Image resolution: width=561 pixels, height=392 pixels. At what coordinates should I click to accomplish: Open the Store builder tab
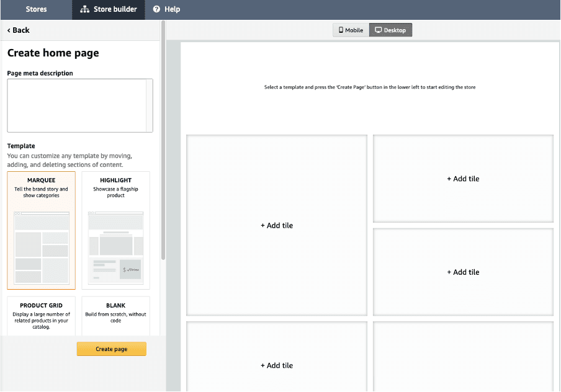[109, 9]
